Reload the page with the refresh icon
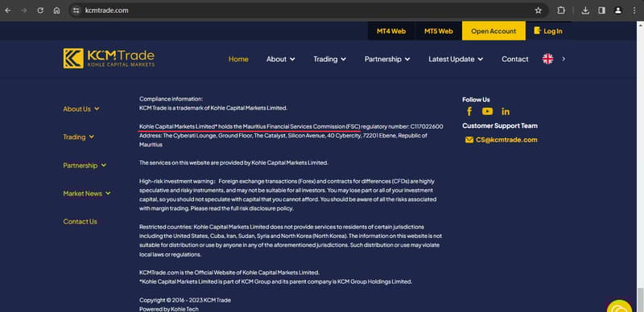Viewport: 644px width, 312px height. 40,10
